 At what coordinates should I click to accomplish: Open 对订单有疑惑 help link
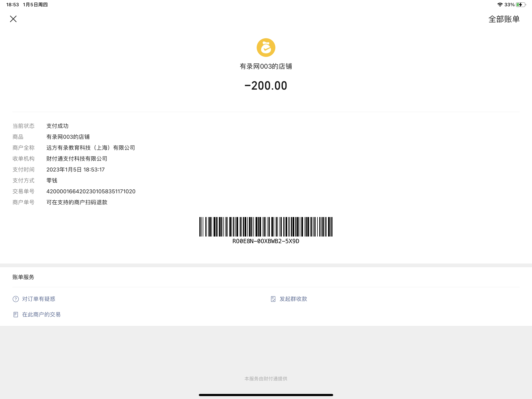click(x=39, y=299)
